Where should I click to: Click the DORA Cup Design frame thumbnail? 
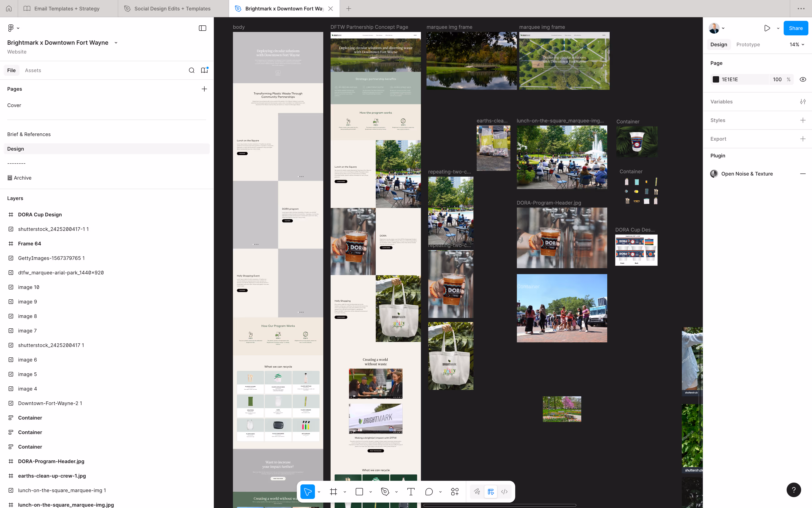[636, 250]
